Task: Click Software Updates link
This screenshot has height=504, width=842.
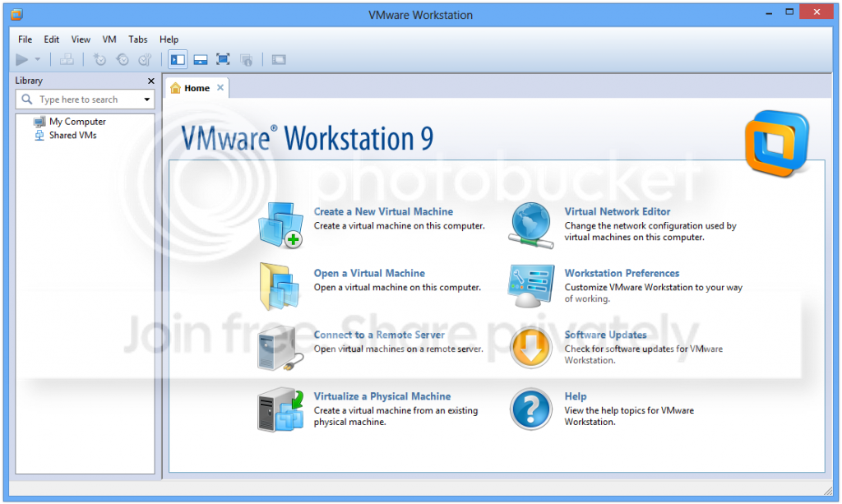Action: click(606, 335)
